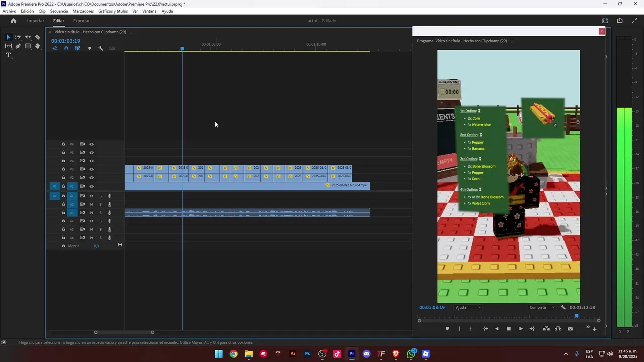Image resolution: width=644 pixels, height=362 pixels.
Task: Open Quick Export share icon
Action: click(620, 21)
